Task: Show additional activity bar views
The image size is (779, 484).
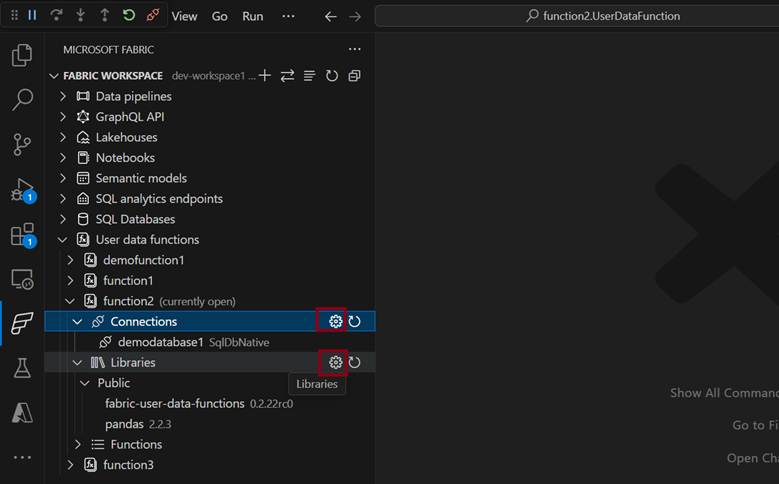Action: click(x=22, y=457)
